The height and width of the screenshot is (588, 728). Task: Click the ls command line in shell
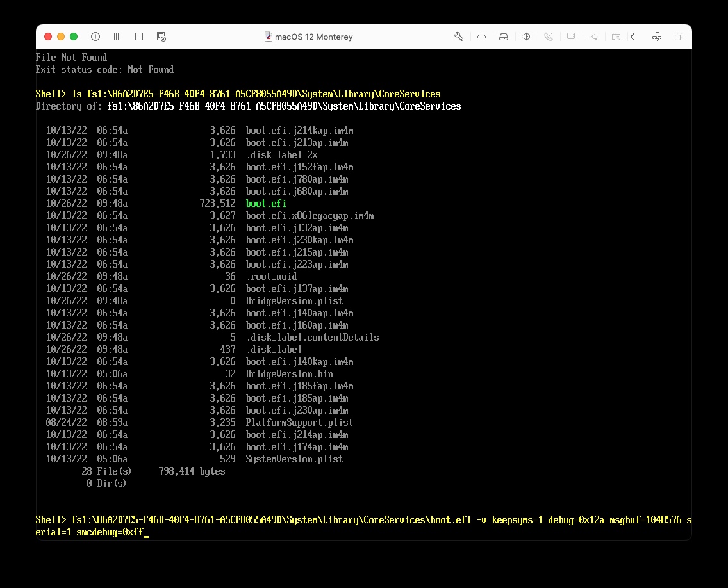(x=238, y=94)
